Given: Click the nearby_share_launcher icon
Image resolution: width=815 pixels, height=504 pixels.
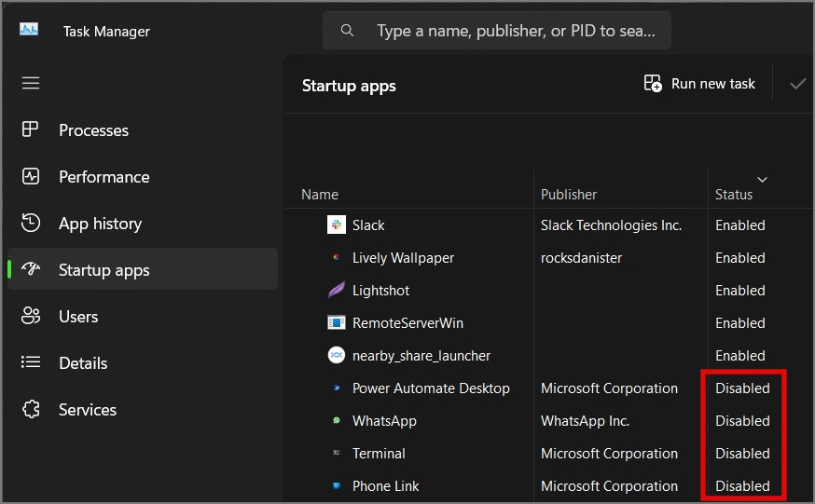Looking at the screenshot, I should coord(337,355).
